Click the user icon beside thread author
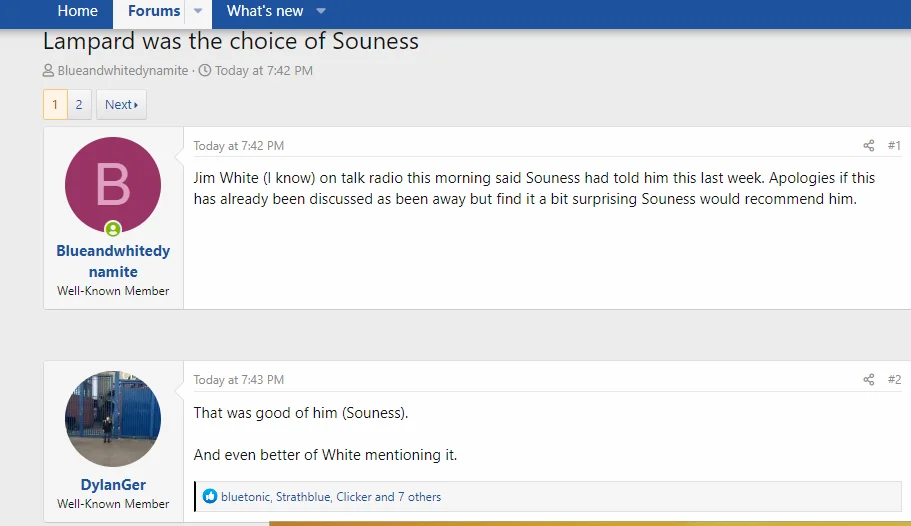 pos(48,71)
